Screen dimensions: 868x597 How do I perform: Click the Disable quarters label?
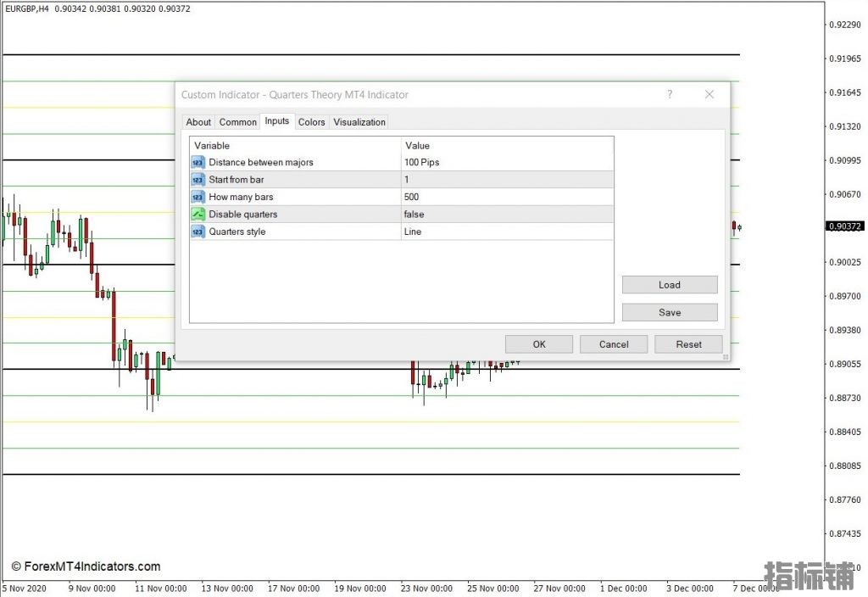pos(243,215)
